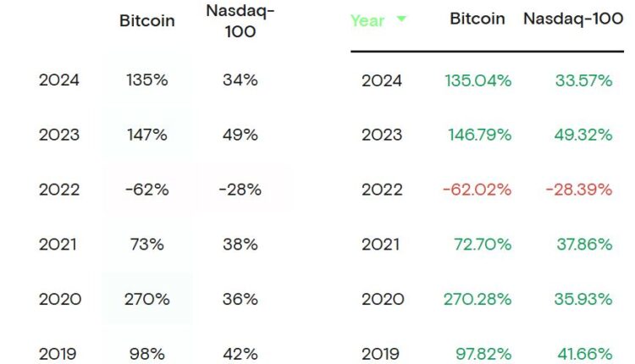Click the red -62.02% Bitcoin value
This screenshot has width=635, height=364.
(477, 190)
